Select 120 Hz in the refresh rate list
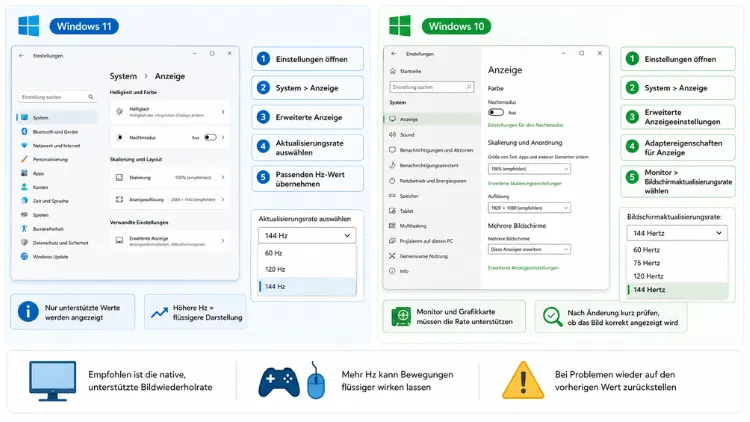Screen dimensions: 750x422 click(307, 269)
